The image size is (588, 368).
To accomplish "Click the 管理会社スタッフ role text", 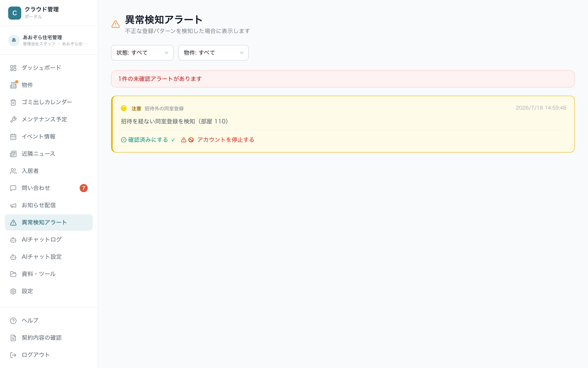I will 39,44.
